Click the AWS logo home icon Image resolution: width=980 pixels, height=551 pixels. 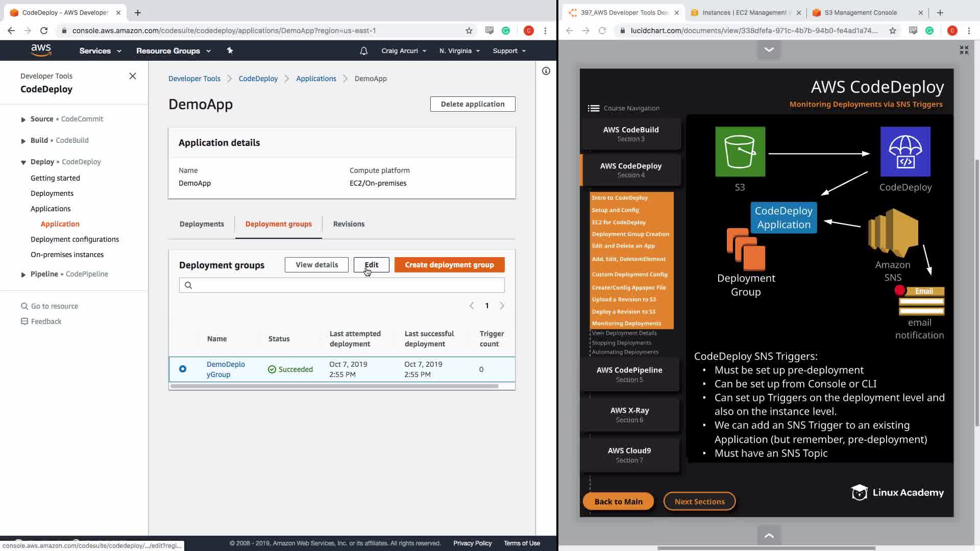(x=41, y=50)
